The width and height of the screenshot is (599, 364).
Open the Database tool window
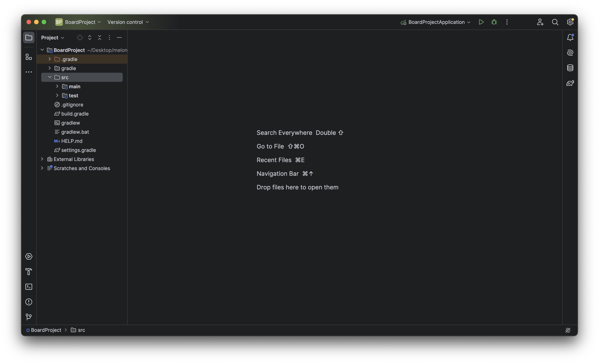click(570, 68)
